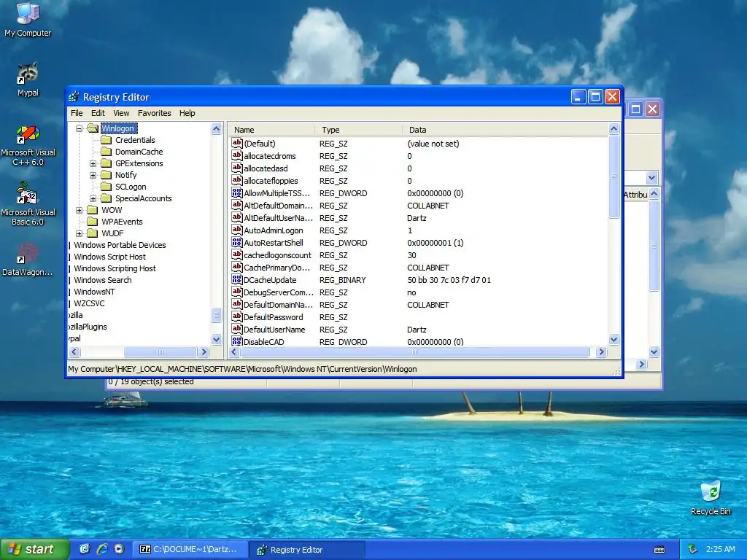Image resolution: width=747 pixels, height=560 pixels.
Task: Expand the SpecialAccounts node
Action: pos(93,198)
